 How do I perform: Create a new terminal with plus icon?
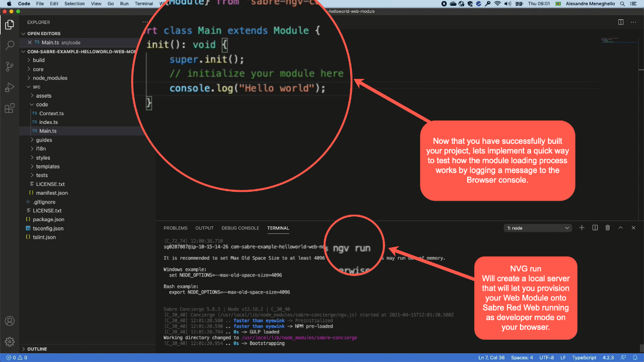[581, 228]
